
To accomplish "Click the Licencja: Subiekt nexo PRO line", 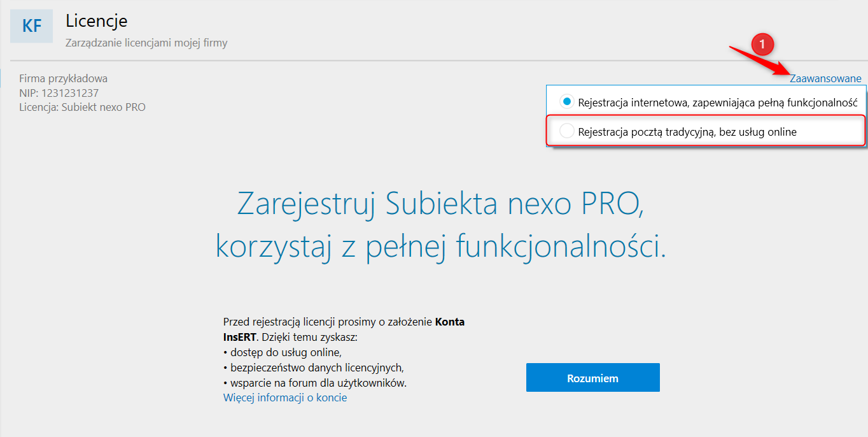I will point(82,107).
